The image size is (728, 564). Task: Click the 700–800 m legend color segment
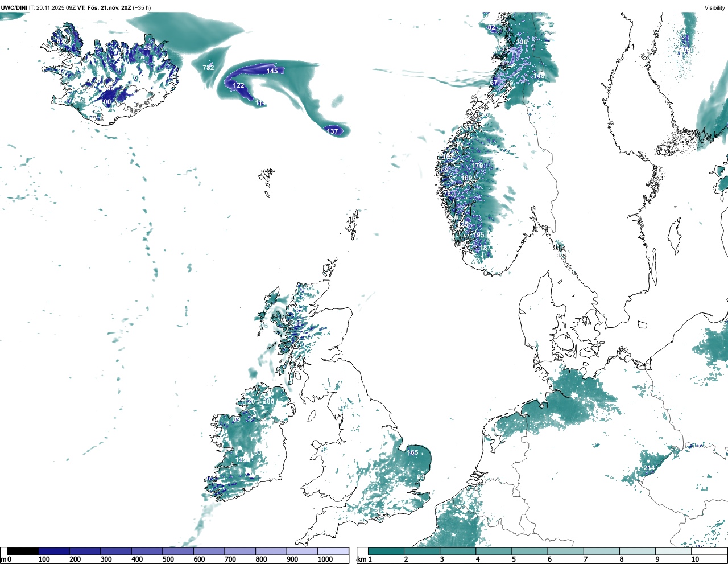pyautogui.click(x=240, y=551)
